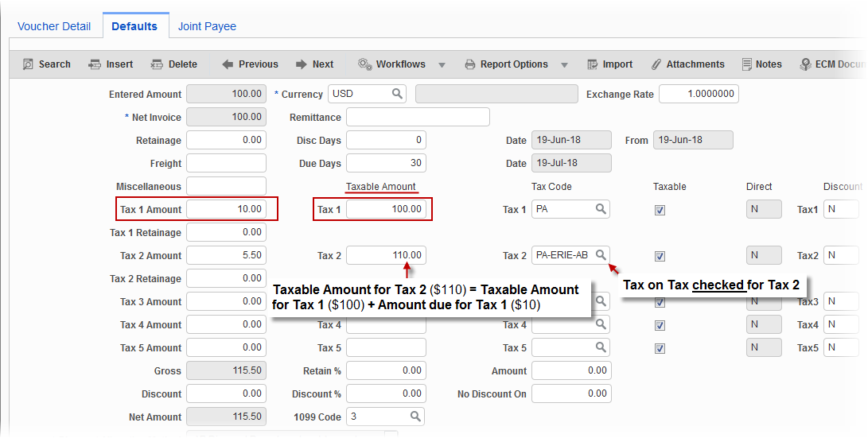This screenshot has height=438, width=868.
Task: Click the Import icon
Action: [x=592, y=64]
